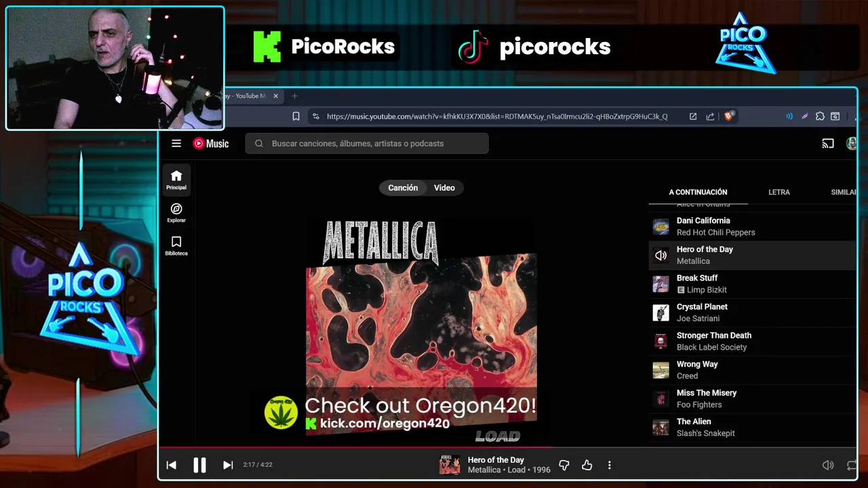Click the Break Stuff queue thumbnail

click(x=660, y=284)
